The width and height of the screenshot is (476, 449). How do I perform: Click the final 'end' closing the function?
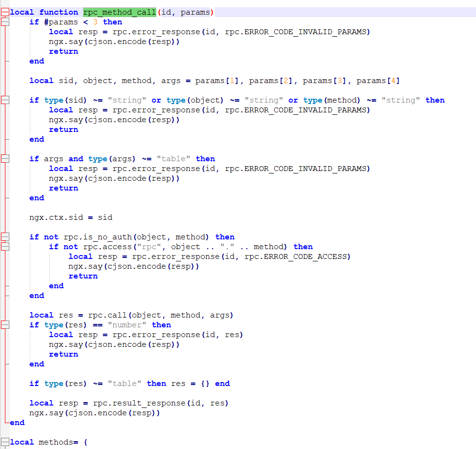click(x=17, y=423)
